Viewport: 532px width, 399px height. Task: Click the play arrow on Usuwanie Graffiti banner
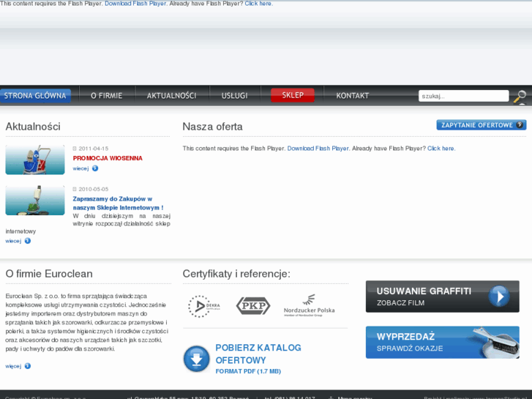click(499, 297)
